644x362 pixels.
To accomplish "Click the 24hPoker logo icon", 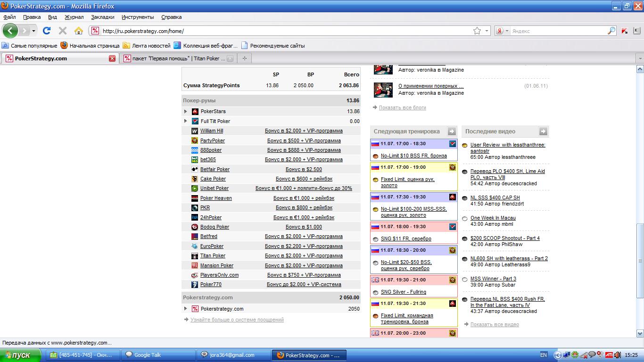I will (x=195, y=217).
